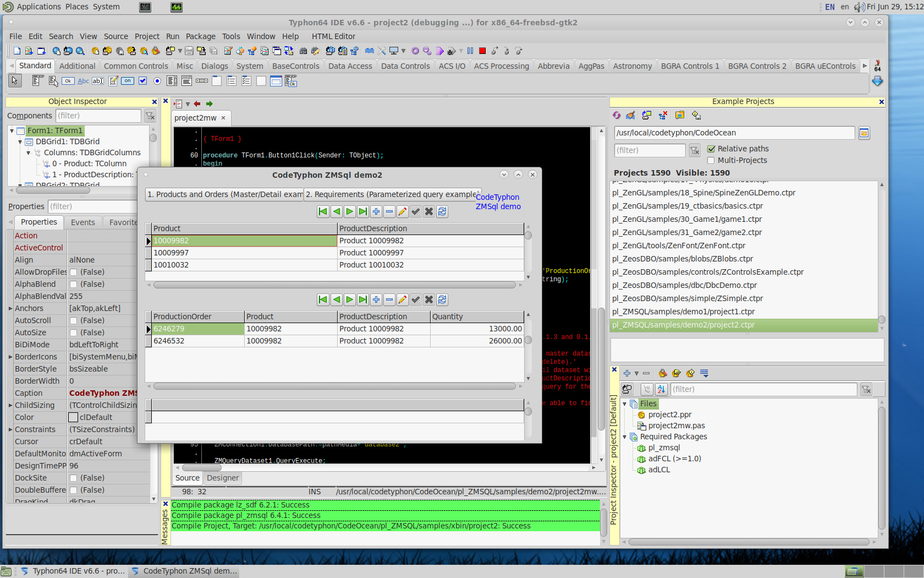Click Insert (plus) in upper database navigator
This screenshot has height=578, width=924.
coord(376,211)
